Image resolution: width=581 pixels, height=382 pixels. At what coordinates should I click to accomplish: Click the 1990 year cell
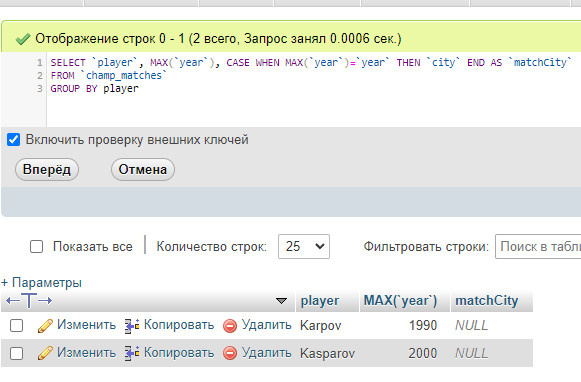tap(423, 325)
